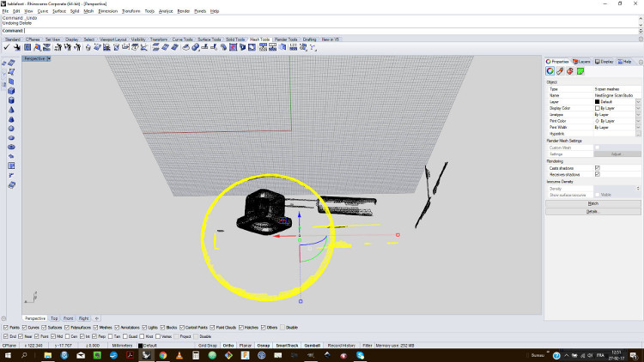The height and width of the screenshot is (362, 644).
Task: Open the Display Color dropdown
Action: pos(638,108)
